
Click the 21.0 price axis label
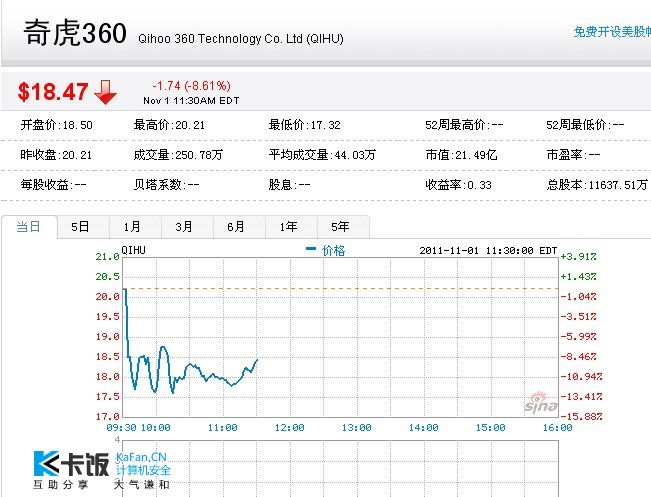tap(108, 257)
